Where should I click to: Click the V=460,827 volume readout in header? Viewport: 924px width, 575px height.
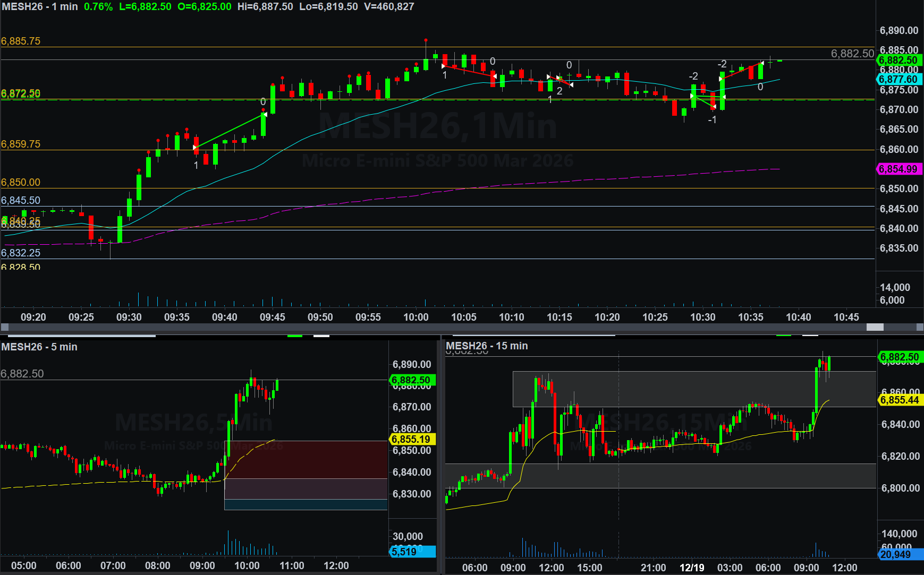pyautogui.click(x=388, y=7)
